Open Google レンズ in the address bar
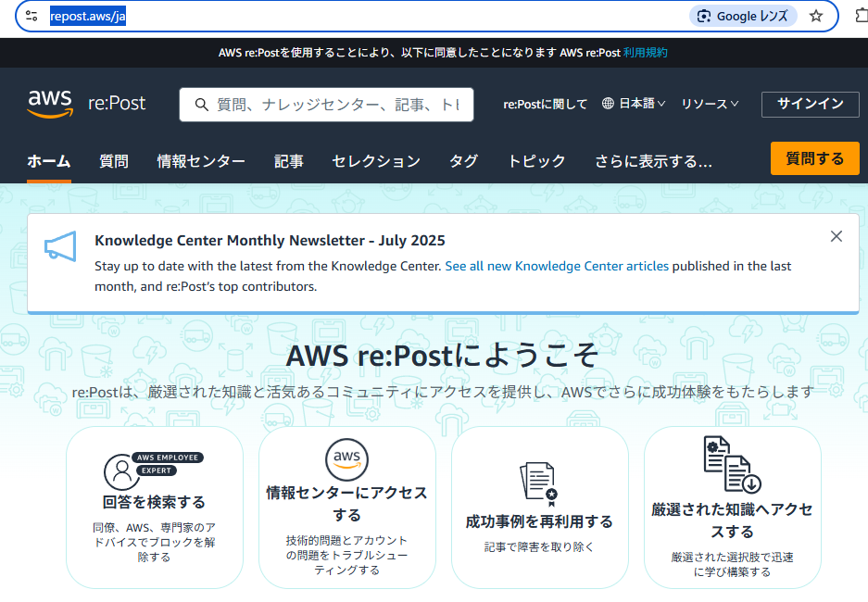This screenshot has height=602, width=868. pyautogui.click(x=742, y=16)
